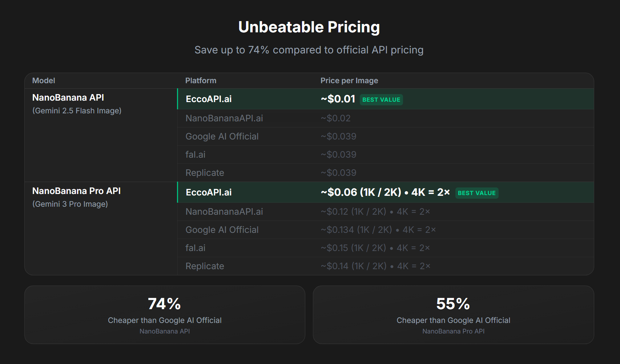The height and width of the screenshot is (364, 620).
Task: Open the 74% cheaper savings card
Action: coord(165,315)
